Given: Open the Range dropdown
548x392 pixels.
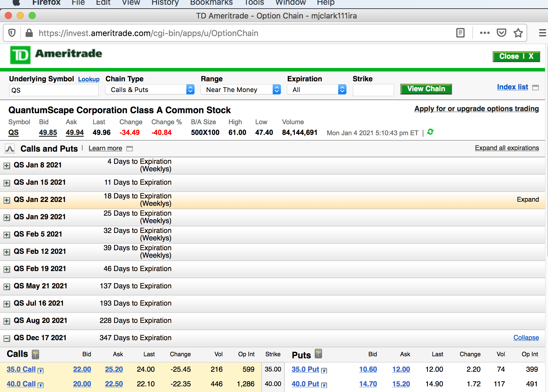Looking at the screenshot, I should tap(241, 89).
